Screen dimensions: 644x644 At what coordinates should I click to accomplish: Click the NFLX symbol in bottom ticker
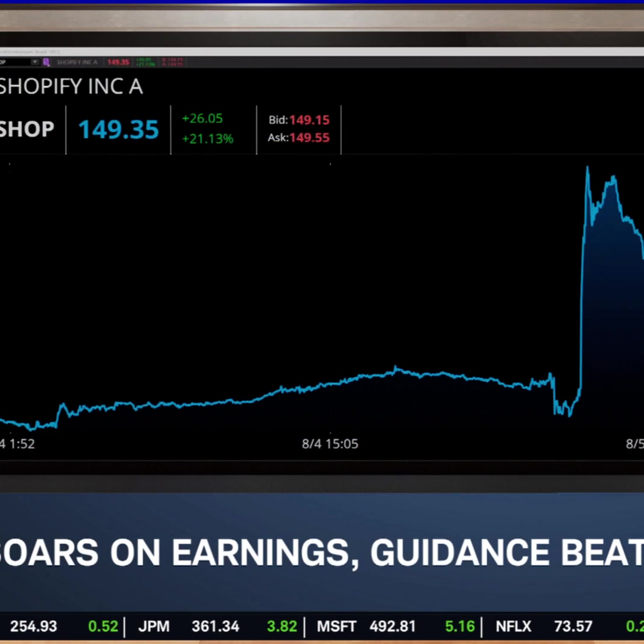[x=513, y=626]
